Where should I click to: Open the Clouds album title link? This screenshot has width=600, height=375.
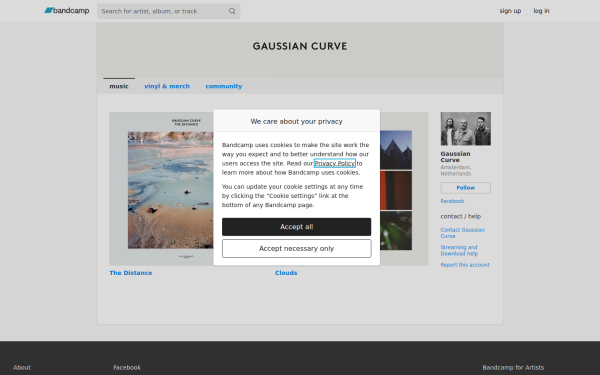click(x=286, y=273)
